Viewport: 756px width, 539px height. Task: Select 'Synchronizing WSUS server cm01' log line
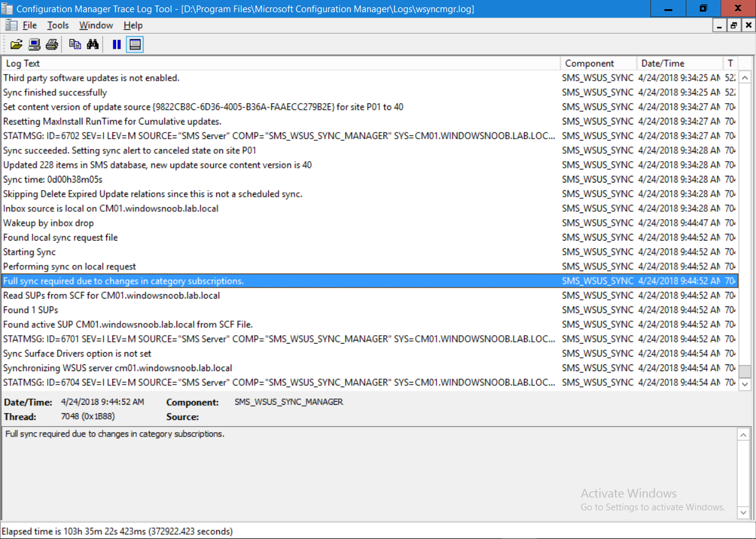click(x=370, y=368)
